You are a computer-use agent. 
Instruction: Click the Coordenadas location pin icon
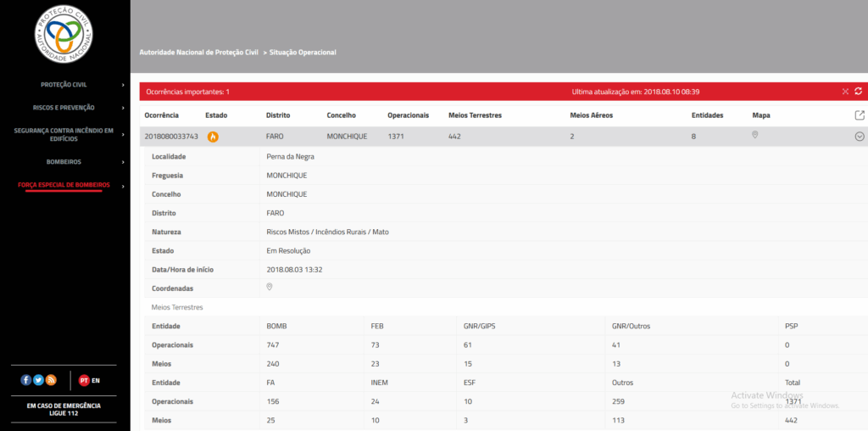[270, 287]
